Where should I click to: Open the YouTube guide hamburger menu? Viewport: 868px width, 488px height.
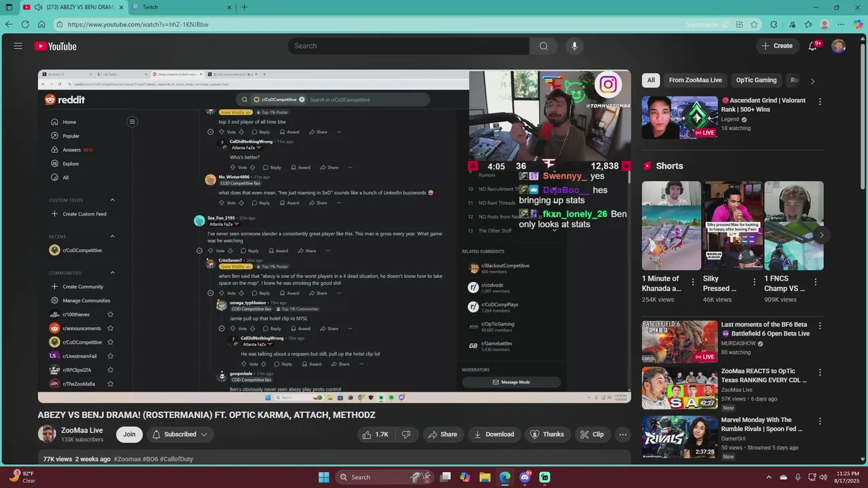[x=18, y=46]
